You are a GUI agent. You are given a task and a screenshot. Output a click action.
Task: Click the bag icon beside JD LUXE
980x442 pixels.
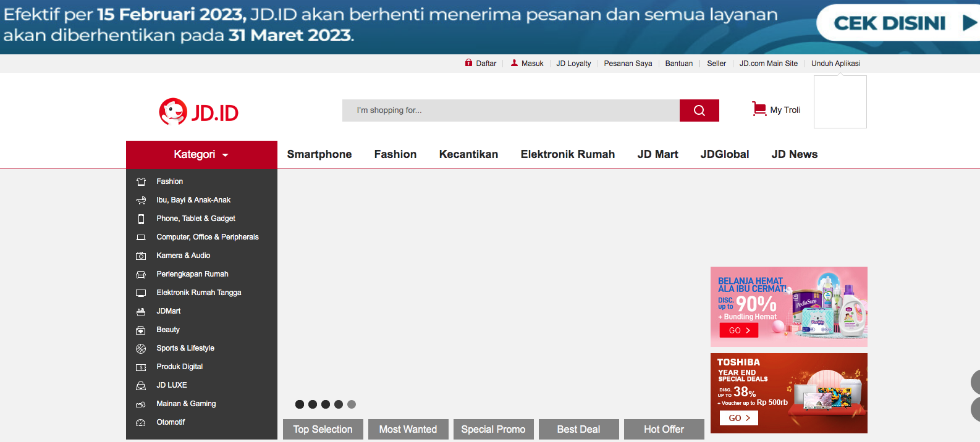pyautogui.click(x=141, y=386)
